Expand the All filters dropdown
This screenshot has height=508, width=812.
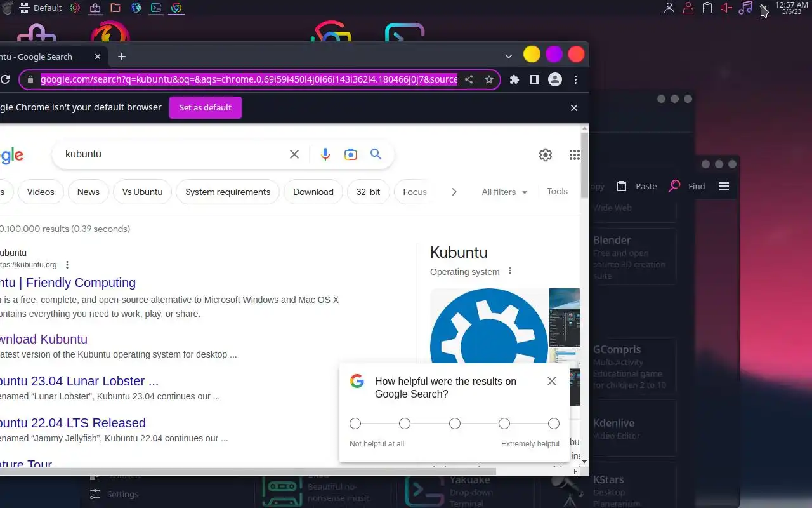coord(505,192)
